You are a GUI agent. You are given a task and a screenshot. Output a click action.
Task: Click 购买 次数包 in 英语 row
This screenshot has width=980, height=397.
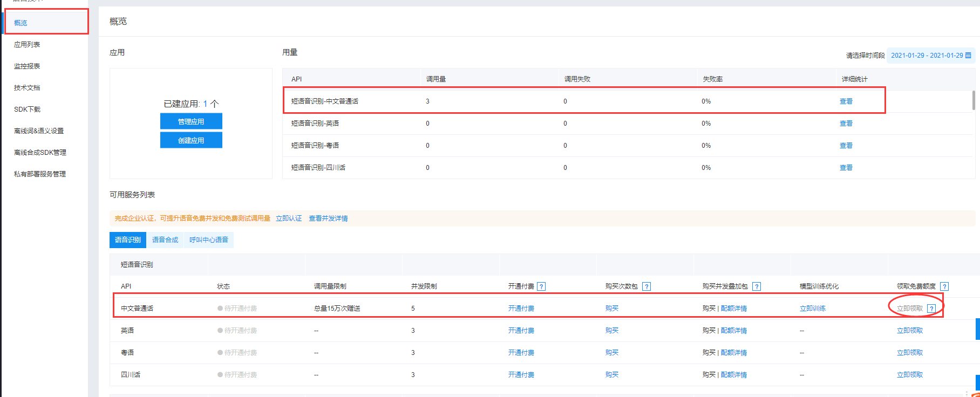612,331
